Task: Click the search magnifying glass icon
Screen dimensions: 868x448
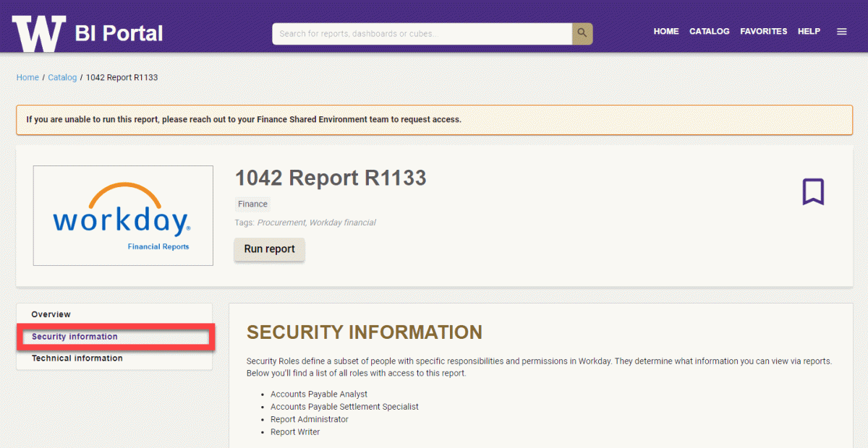Action: point(582,33)
